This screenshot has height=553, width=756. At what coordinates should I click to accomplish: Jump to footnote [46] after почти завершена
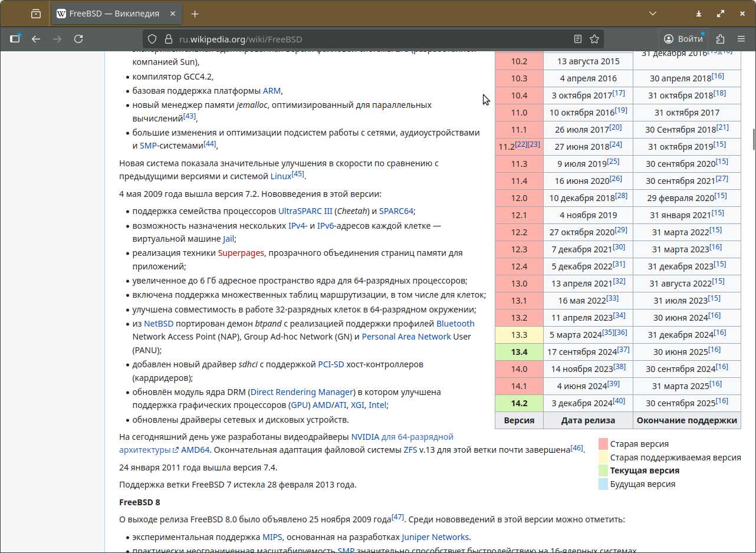(x=577, y=447)
